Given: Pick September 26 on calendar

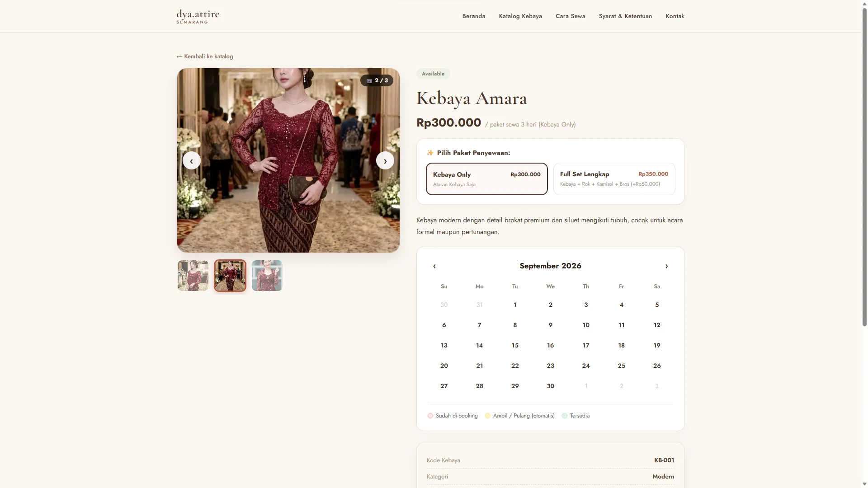Looking at the screenshot, I should 657,366.
